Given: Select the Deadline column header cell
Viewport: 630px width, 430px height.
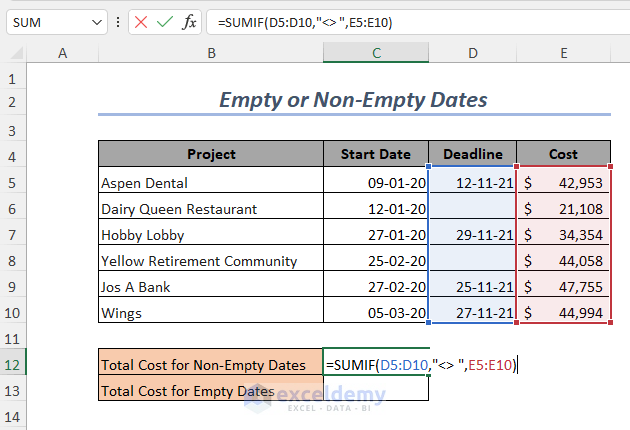Looking at the screenshot, I should [472, 154].
